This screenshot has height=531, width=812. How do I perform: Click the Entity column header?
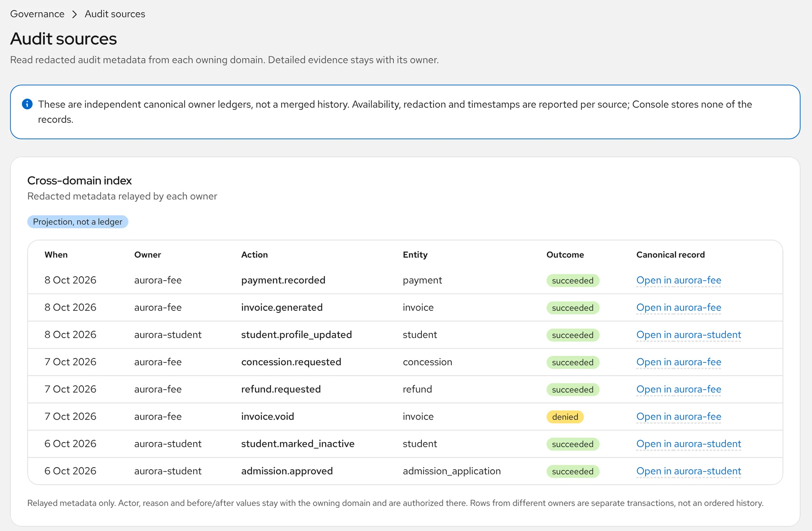(x=415, y=255)
